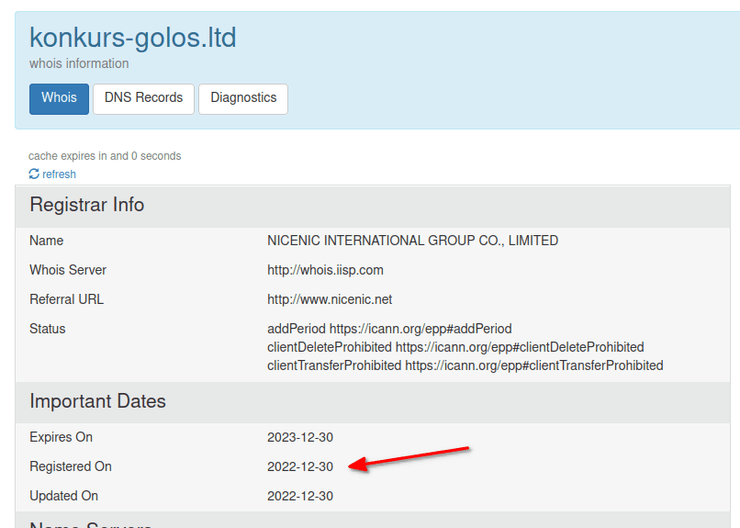Open the Diagnostics tab
740x528 pixels.
pos(243,98)
